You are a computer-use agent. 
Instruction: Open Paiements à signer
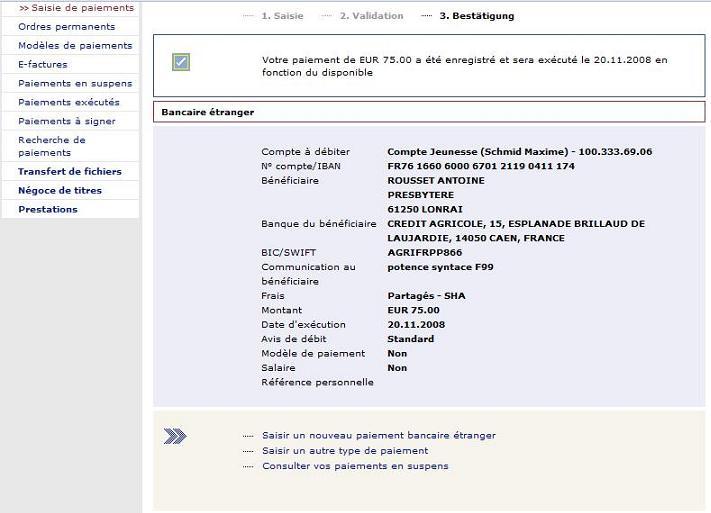(x=67, y=122)
